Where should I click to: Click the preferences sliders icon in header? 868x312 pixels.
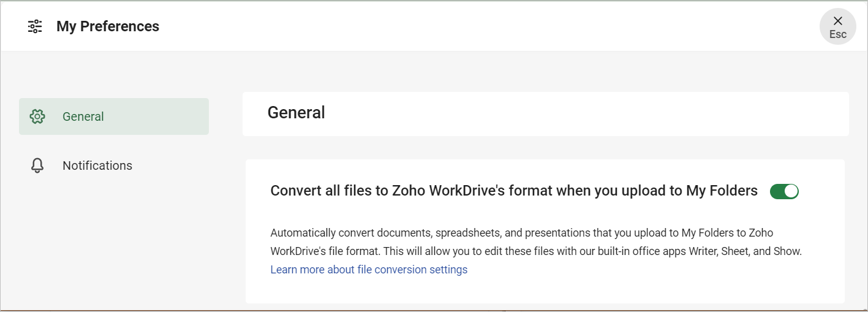click(35, 26)
